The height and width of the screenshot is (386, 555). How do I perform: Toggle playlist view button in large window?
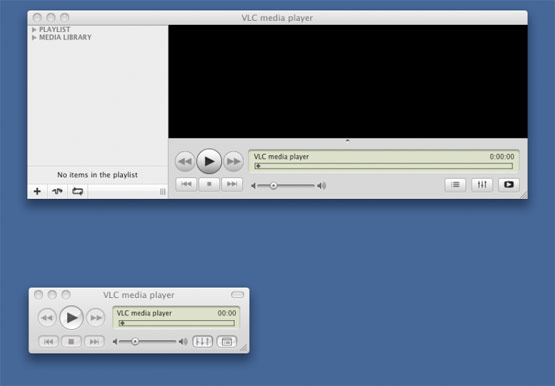(x=455, y=184)
